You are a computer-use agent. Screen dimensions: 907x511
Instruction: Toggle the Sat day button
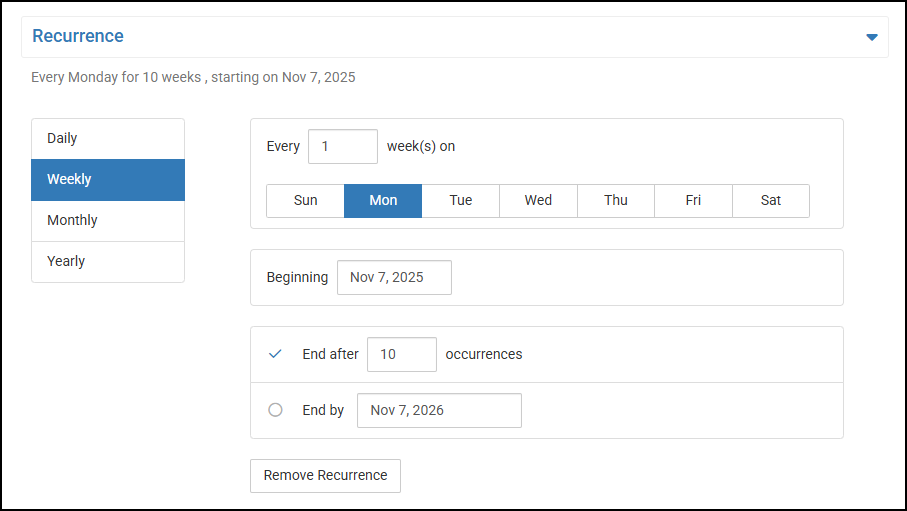(771, 201)
